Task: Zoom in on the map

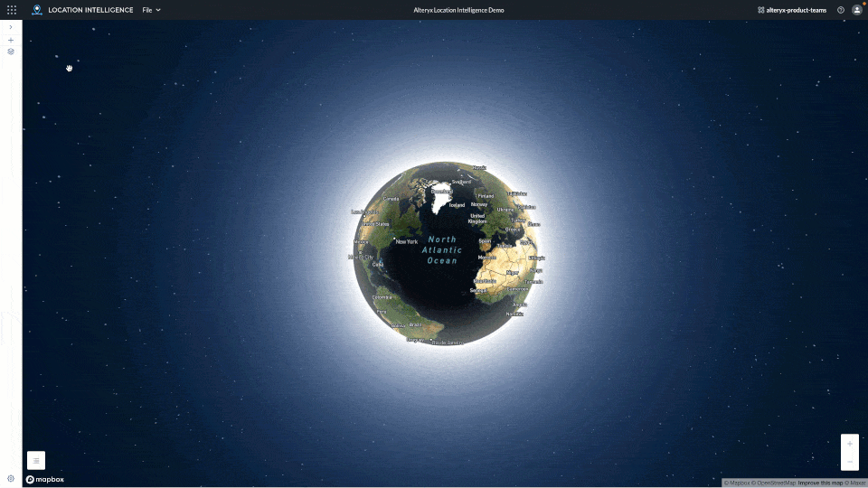Action: click(849, 444)
